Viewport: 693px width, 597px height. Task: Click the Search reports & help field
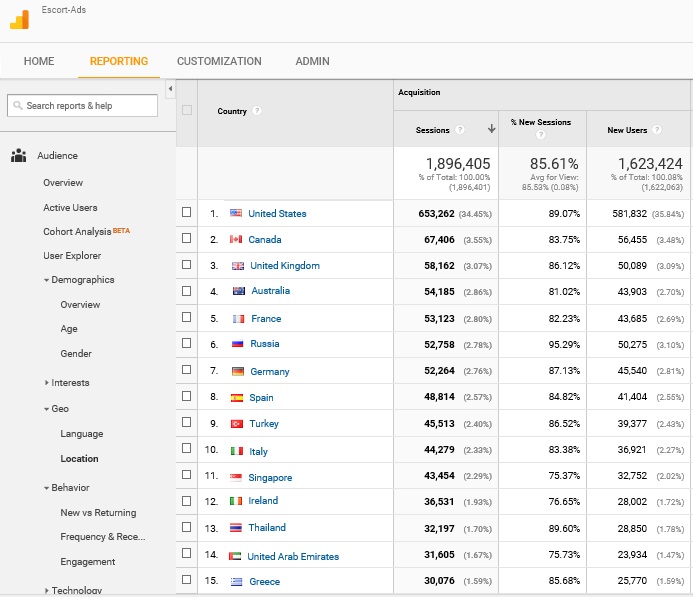point(82,105)
